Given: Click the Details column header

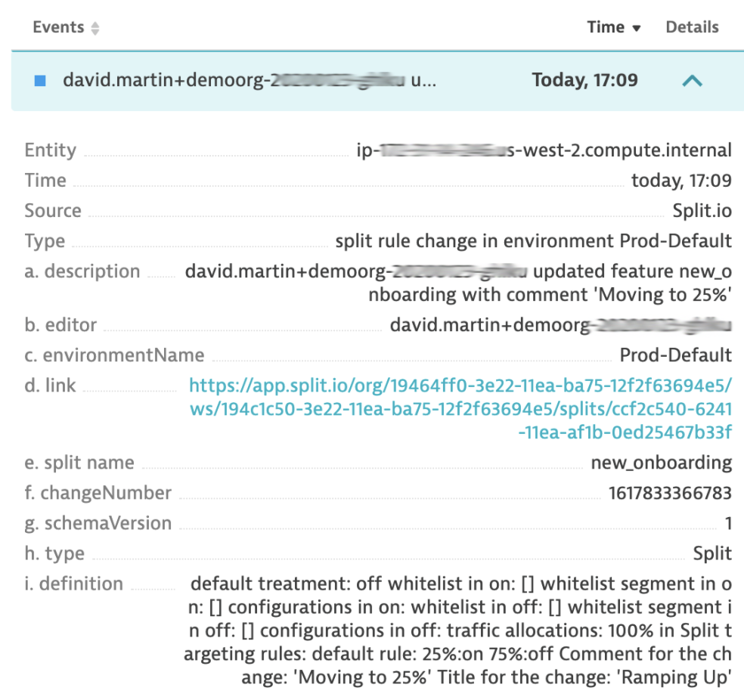Looking at the screenshot, I should point(693,26).
